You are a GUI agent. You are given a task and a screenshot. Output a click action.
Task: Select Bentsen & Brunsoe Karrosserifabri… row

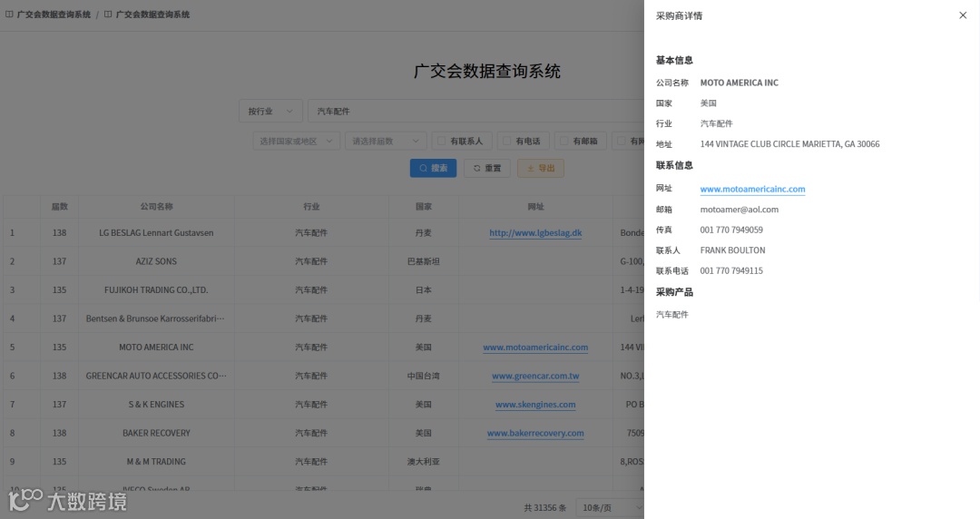click(324, 318)
